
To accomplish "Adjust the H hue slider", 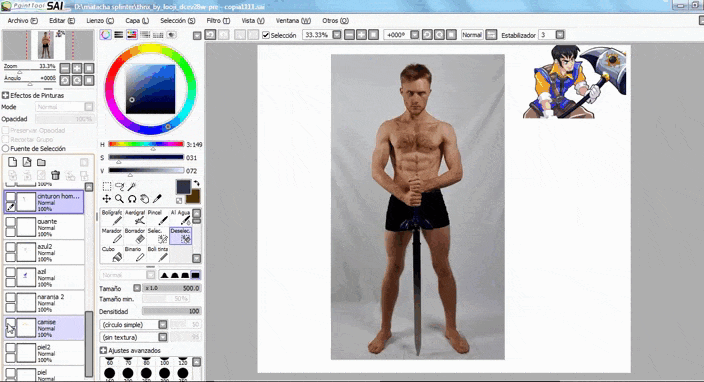I will 146,145.
